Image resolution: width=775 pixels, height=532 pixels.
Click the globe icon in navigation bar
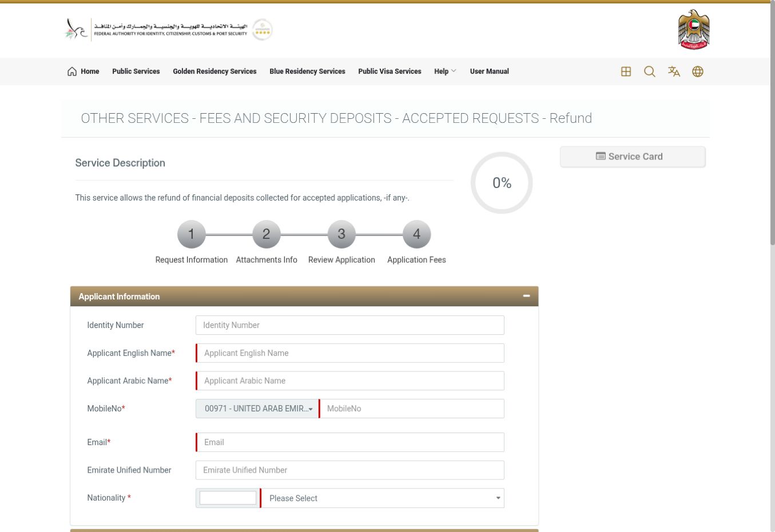(698, 71)
